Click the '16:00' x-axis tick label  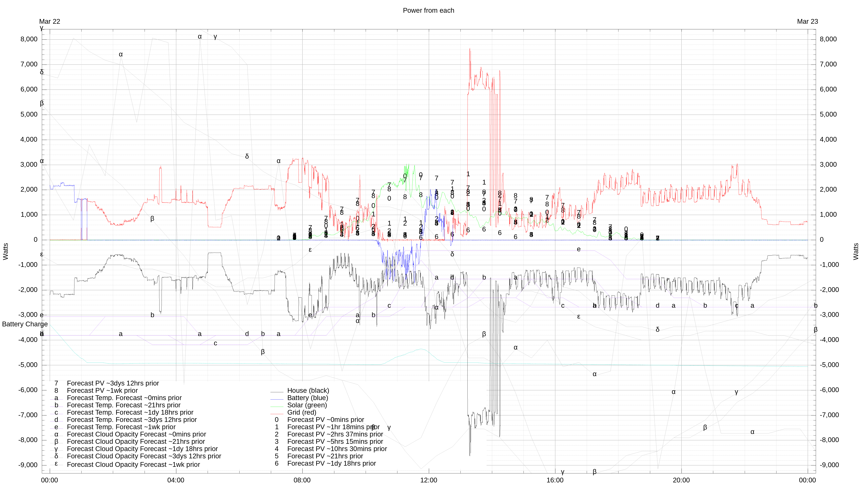tap(555, 480)
